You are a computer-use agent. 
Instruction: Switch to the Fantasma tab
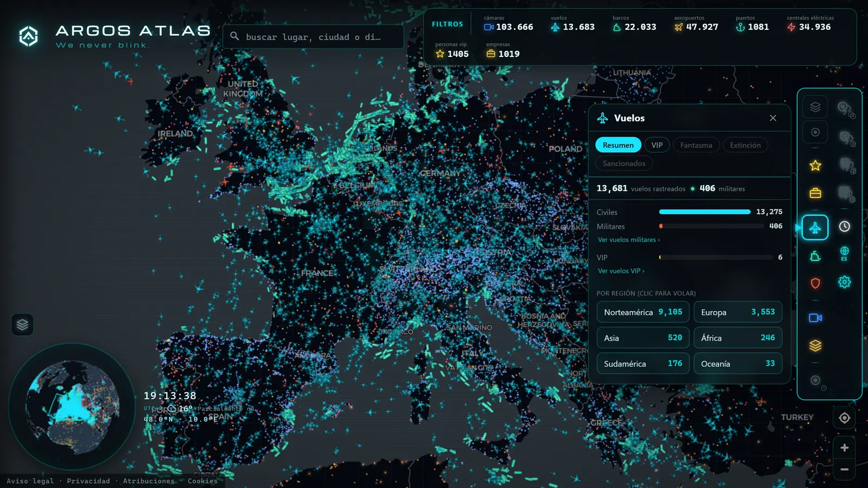point(696,145)
